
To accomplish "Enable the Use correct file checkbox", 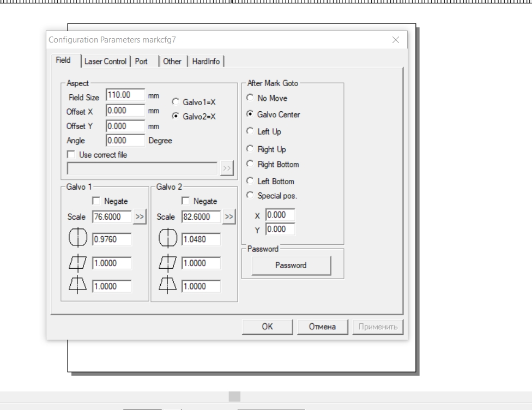I will click(x=70, y=155).
